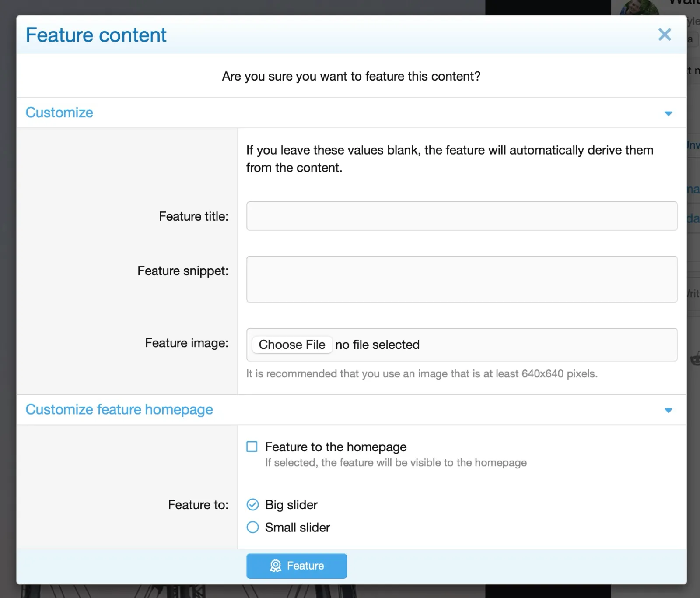This screenshot has width=700, height=598.
Task: Click the Customize feature homepage heading
Action: [x=119, y=409]
